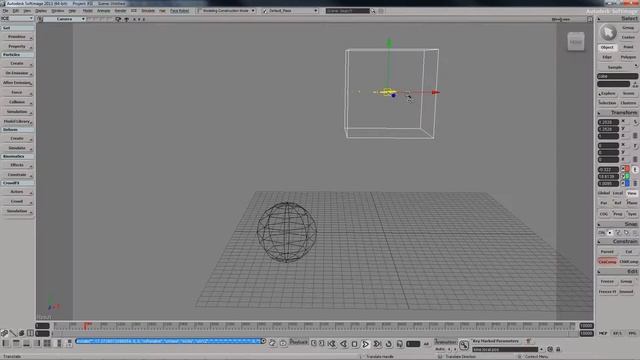Collapse the Select panel header
640x360 pixels.
click(x=618, y=19)
